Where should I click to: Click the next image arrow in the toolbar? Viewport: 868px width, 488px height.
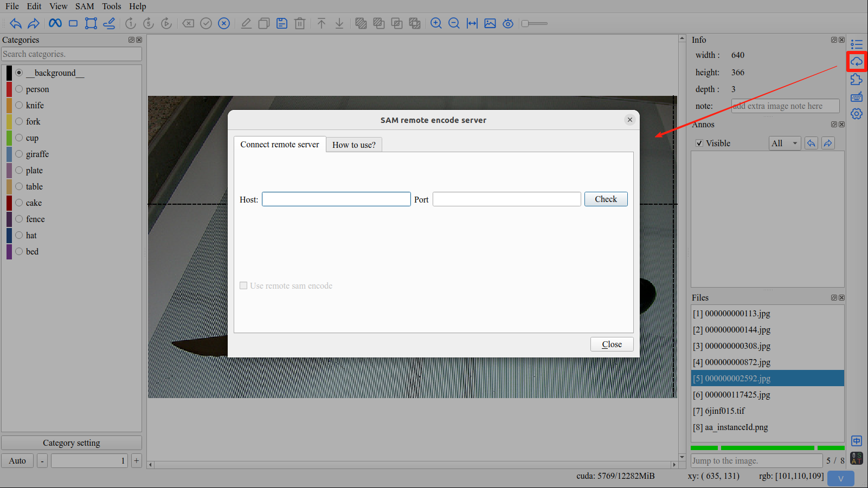click(x=34, y=23)
